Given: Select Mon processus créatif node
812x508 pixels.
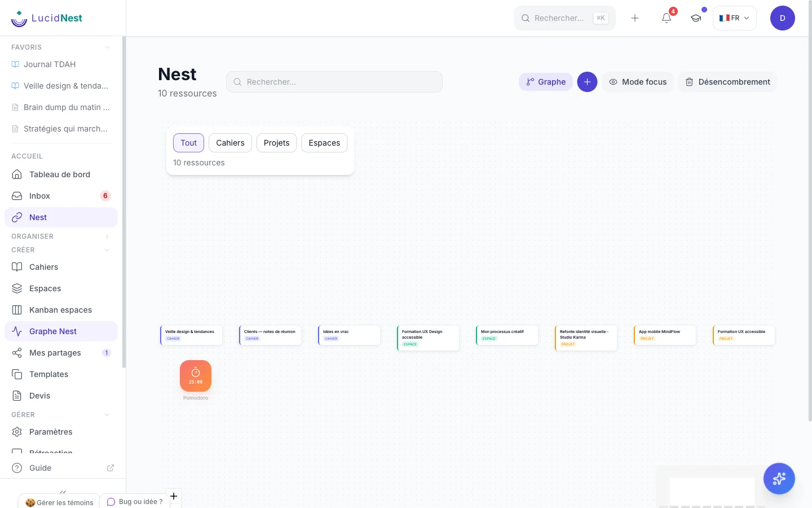Looking at the screenshot, I should 507,335.
